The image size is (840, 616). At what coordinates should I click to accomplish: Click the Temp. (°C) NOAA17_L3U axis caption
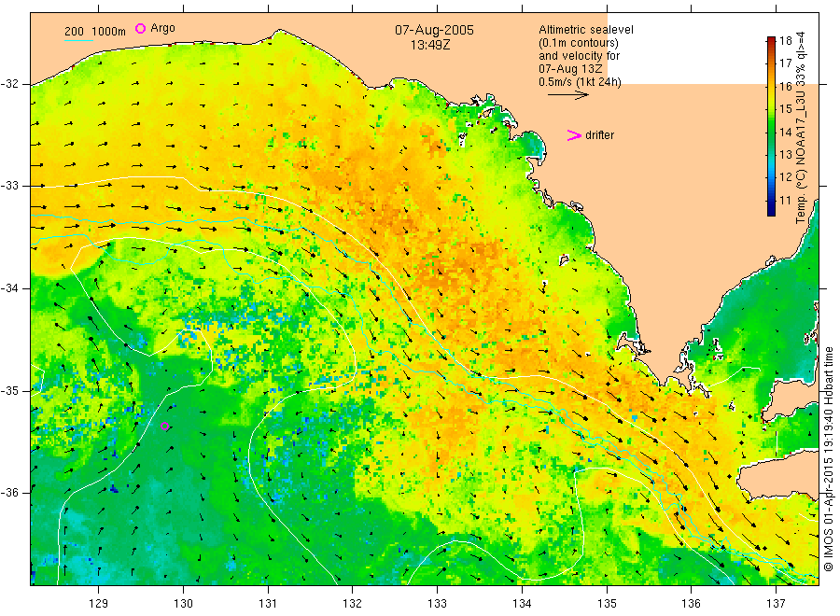[801, 128]
